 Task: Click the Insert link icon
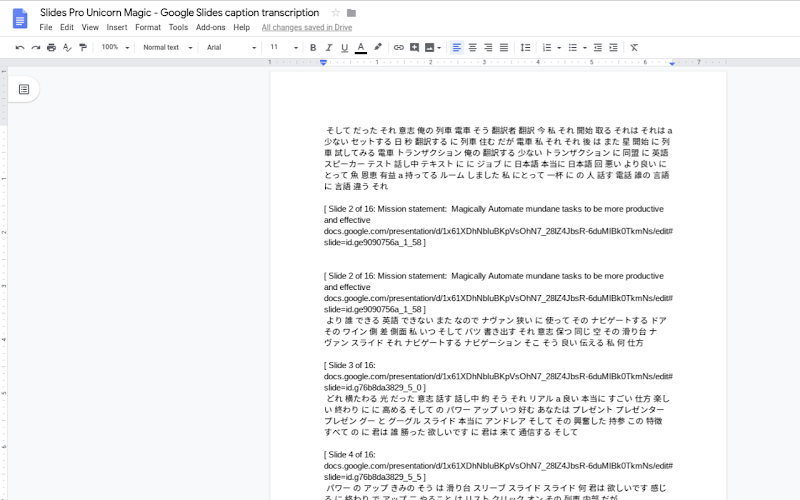click(x=398, y=47)
